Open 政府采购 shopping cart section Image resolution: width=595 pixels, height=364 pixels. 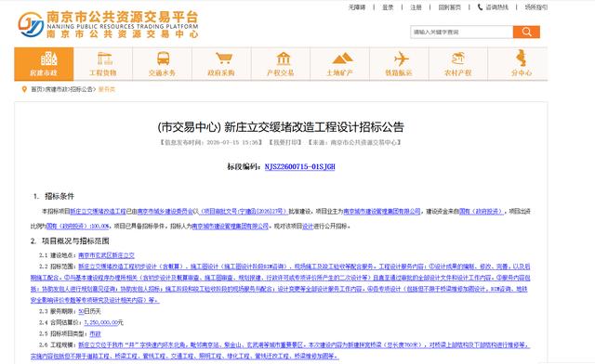pos(221,64)
